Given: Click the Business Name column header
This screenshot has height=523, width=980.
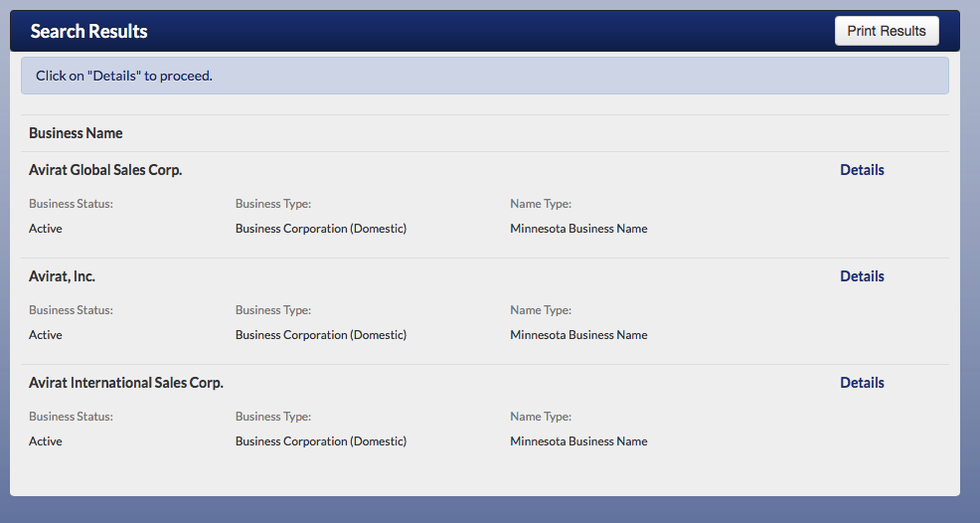Looking at the screenshot, I should pyautogui.click(x=76, y=133).
